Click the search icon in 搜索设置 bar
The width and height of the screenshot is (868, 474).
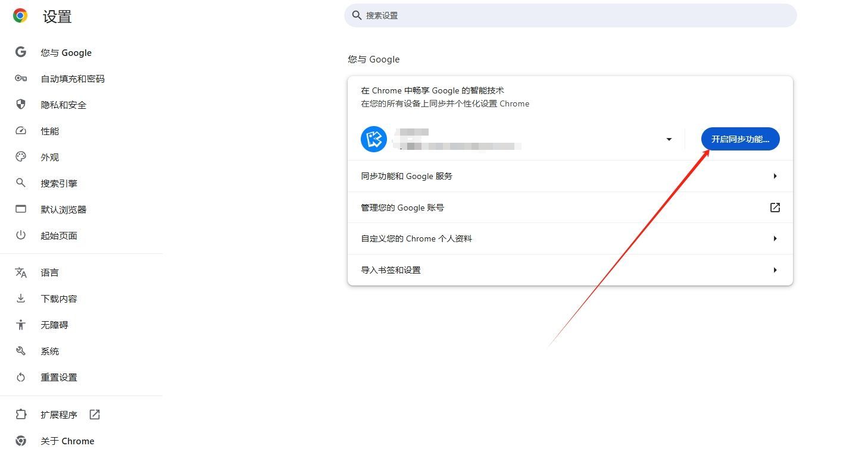point(357,15)
